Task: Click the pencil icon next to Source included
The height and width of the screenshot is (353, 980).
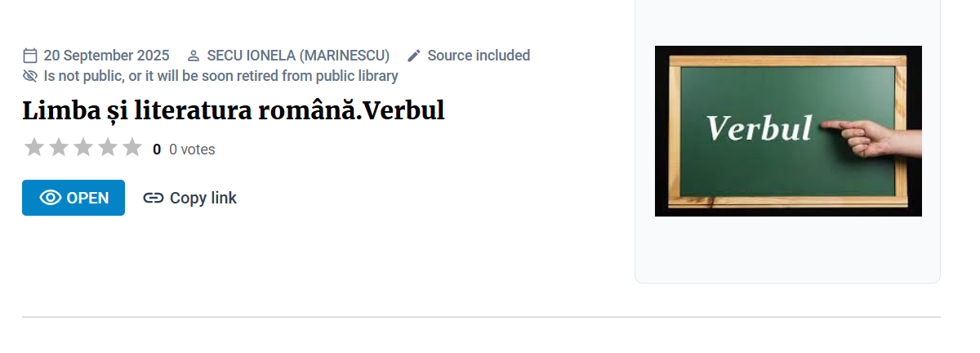Action: pos(414,56)
